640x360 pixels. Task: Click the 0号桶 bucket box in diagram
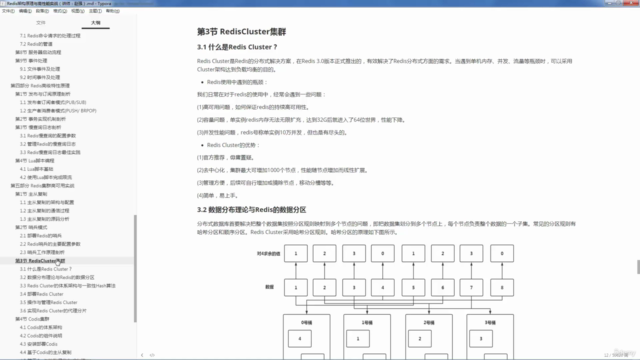(x=307, y=337)
